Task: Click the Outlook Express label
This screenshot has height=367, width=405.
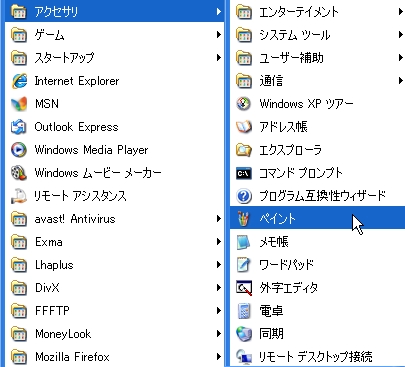Action: [76, 127]
